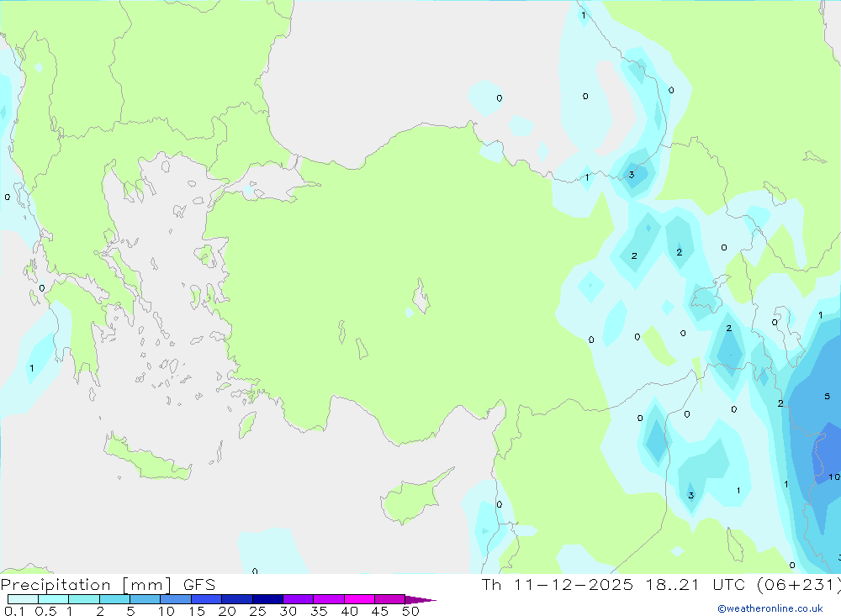This screenshot has width=841, height=616.
Task: Click the legend label "25"
Action: tap(257, 611)
